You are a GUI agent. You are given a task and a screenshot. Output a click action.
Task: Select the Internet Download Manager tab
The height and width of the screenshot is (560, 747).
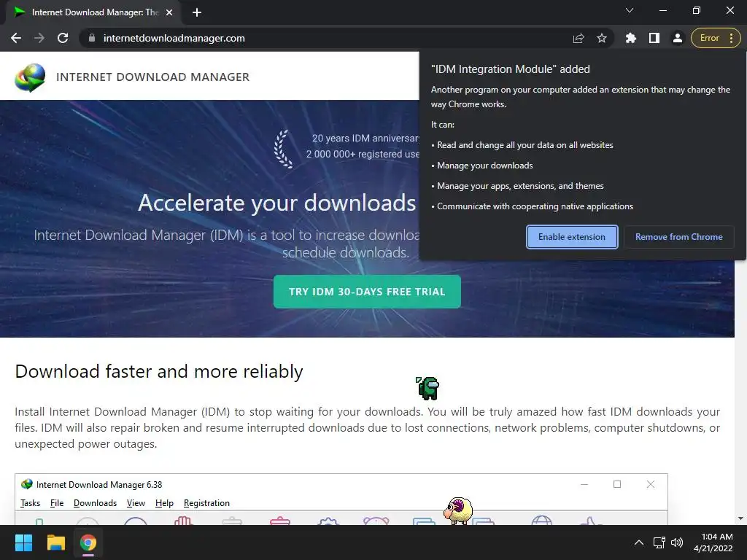tap(93, 13)
